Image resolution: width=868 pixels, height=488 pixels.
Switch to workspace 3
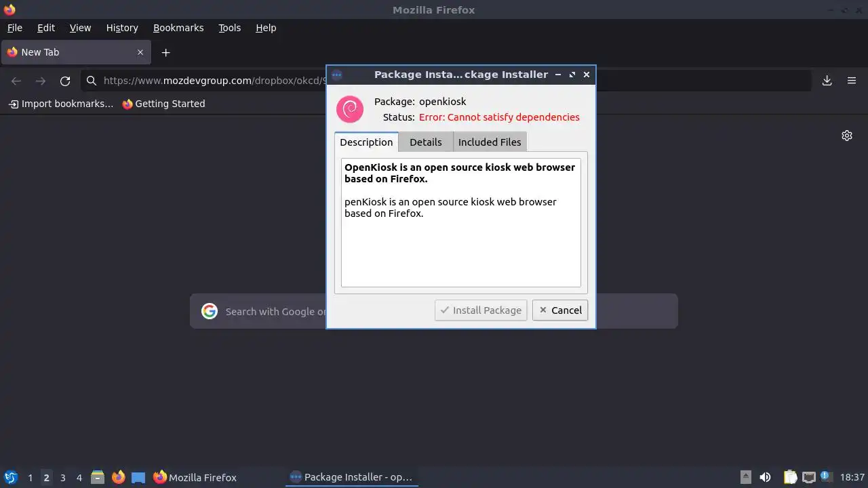(62, 478)
